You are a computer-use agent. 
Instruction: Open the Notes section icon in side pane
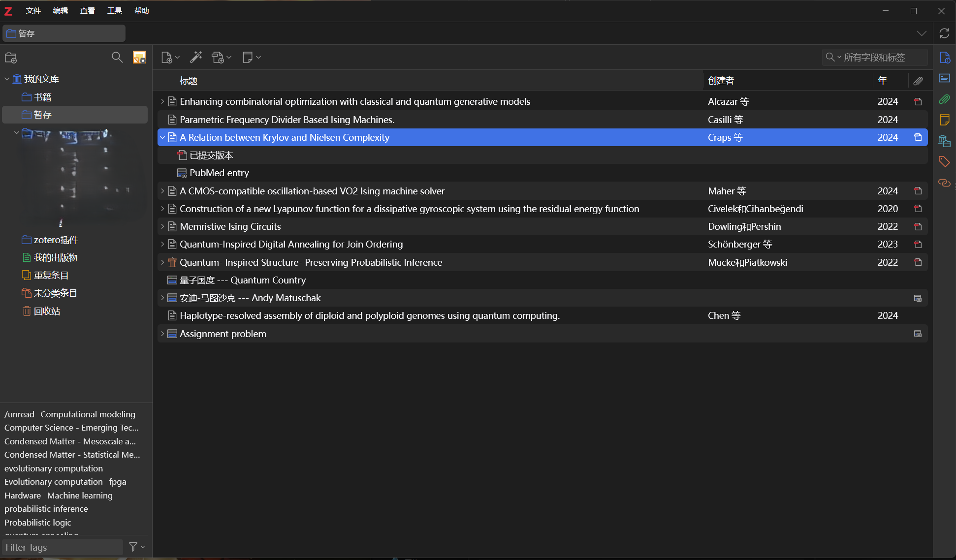click(x=944, y=120)
